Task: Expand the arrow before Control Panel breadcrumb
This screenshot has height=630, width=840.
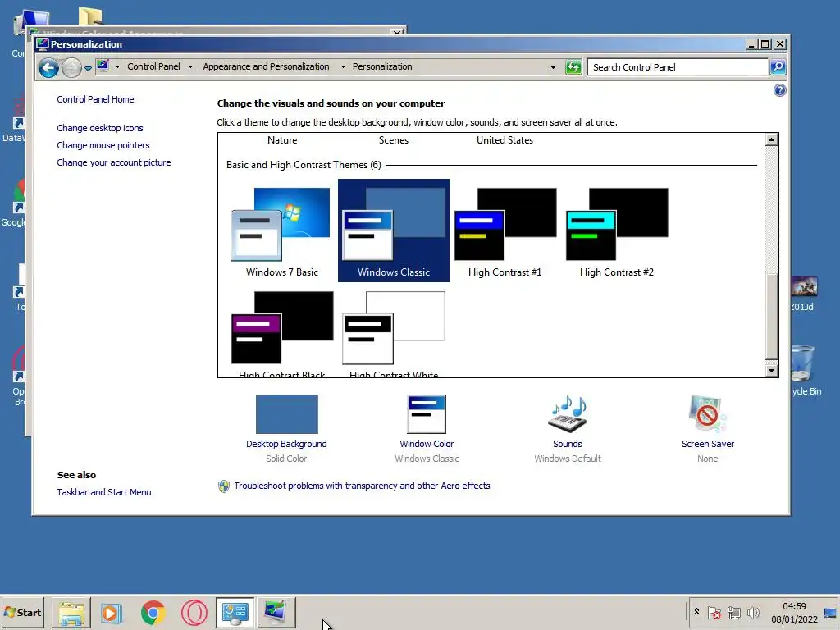Action: pyautogui.click(x=117, y=67)
